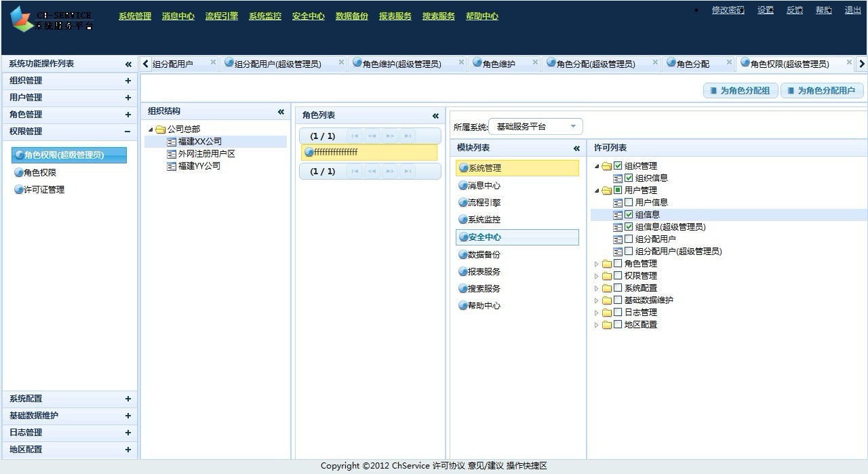Expand the 日志管理 folder node
Viewport: 868px width, 474px height.
point(595,313)
